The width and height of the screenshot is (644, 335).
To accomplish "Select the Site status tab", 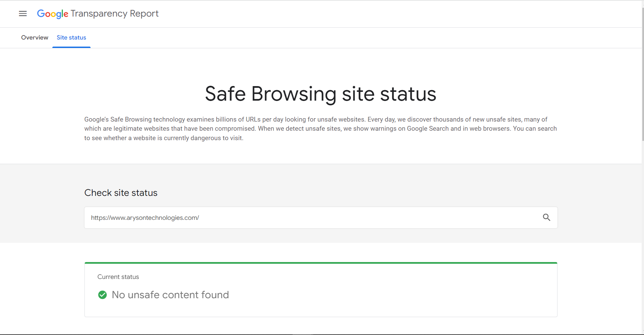I will (71, 37).
